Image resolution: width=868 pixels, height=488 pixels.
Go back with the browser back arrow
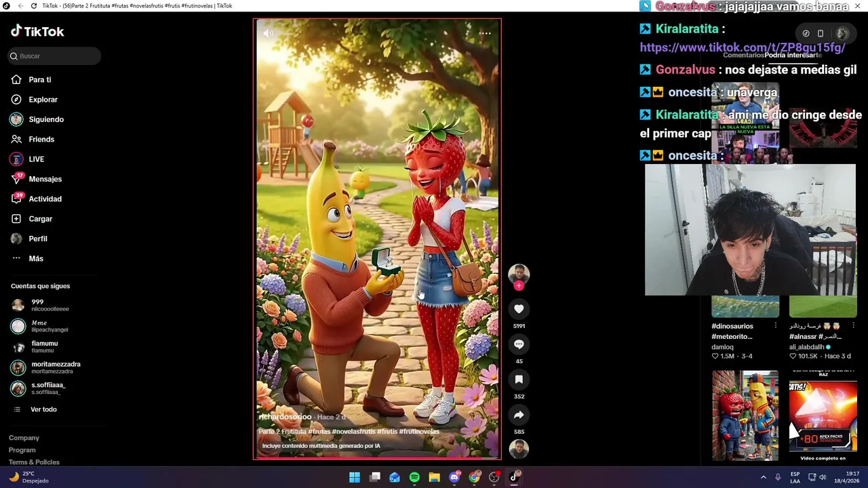click(x=20, y=5)
